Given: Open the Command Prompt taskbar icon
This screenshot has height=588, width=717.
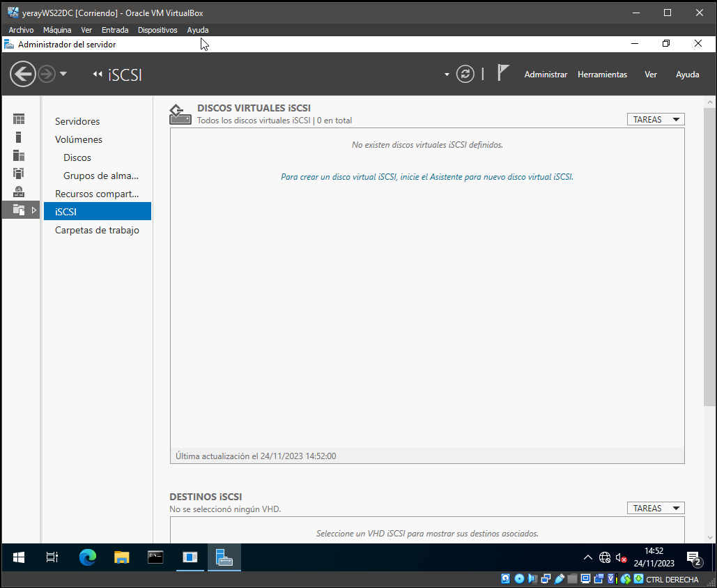Looking at the screenshot, I should [x=155, y=557].
